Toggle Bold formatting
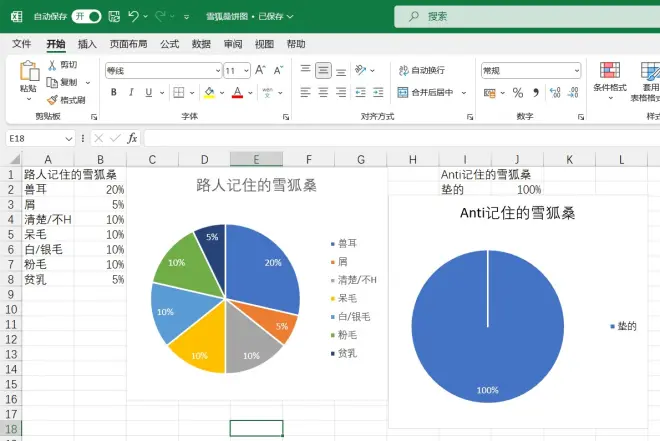Image resolution: width=660 pixels, height=441 pixels. pyautogui.click(x=114, y=93)
